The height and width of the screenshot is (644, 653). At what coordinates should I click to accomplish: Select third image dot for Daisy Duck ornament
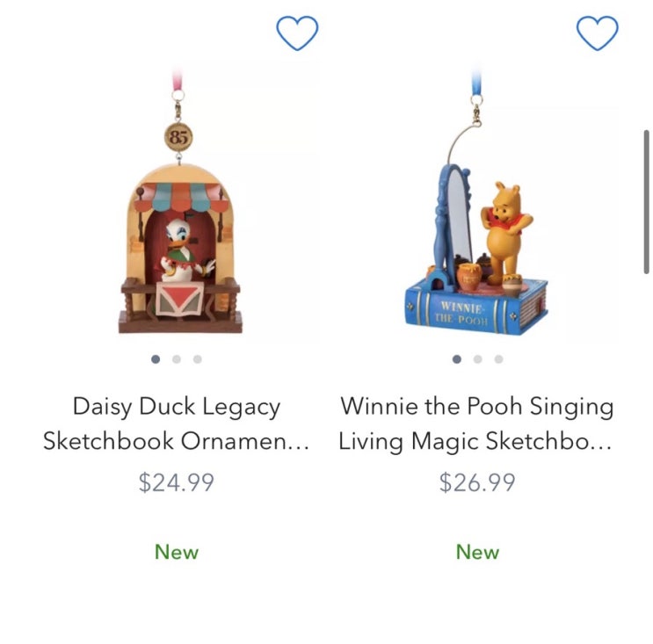(198, 359)
